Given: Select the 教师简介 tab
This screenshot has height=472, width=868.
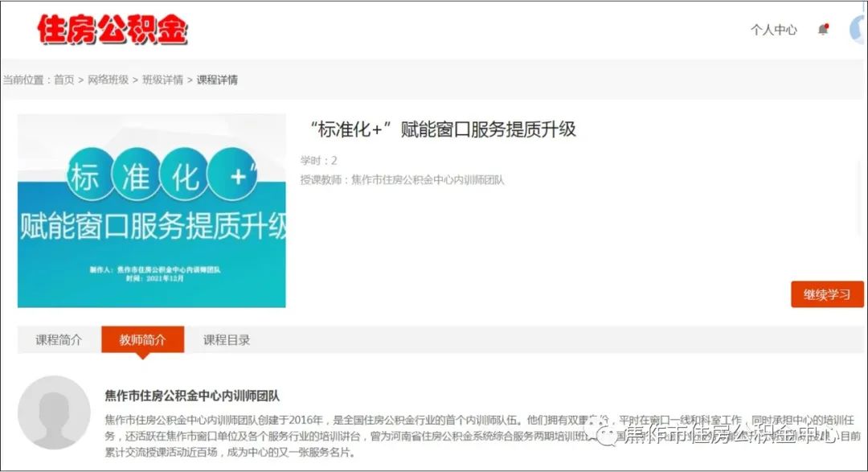Looking at the screenshot, I should (142, 339).
